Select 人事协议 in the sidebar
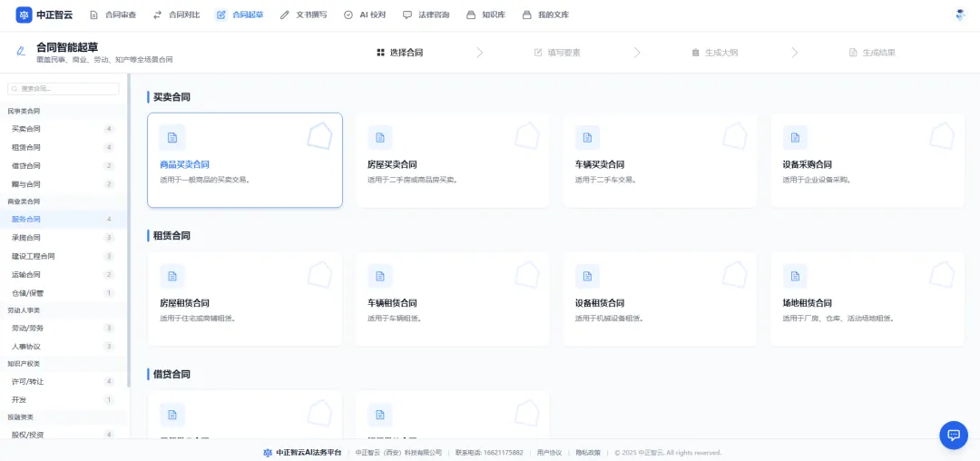Image resolution: width=980 pixels, height=461 pixels. [x=64, y=346]
